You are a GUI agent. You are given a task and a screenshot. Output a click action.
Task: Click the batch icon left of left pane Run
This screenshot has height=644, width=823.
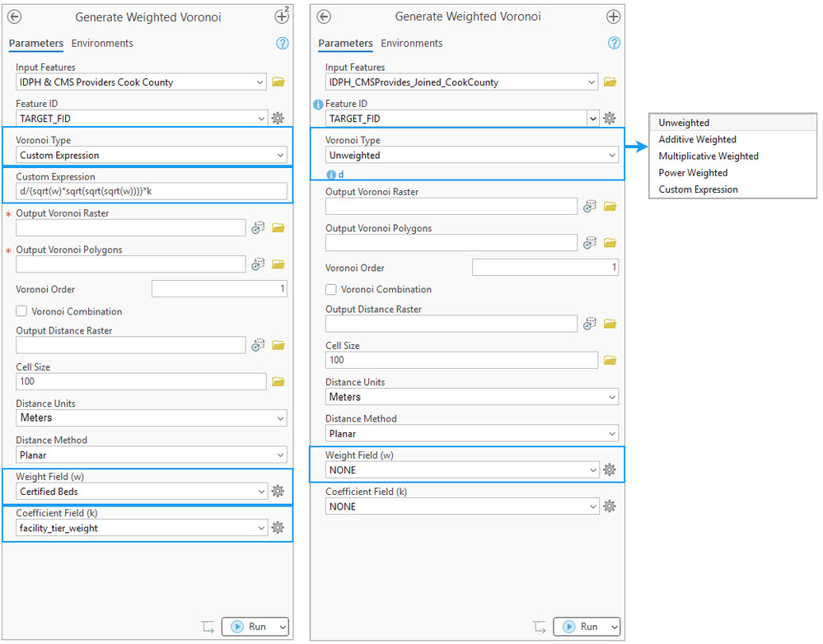[x=208, y=627]
